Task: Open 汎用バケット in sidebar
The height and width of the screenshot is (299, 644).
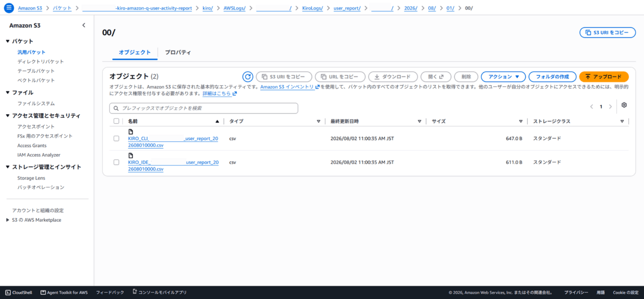Action: [x=32, y=52]
